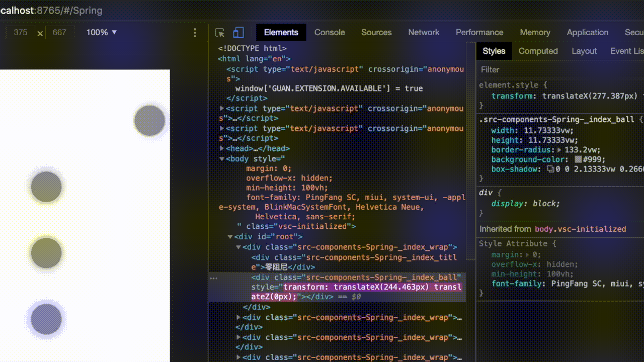The width and height of the screenshot is (644, 362).
Task: Select the DOCTYPE html line
Action: (252, 49)
